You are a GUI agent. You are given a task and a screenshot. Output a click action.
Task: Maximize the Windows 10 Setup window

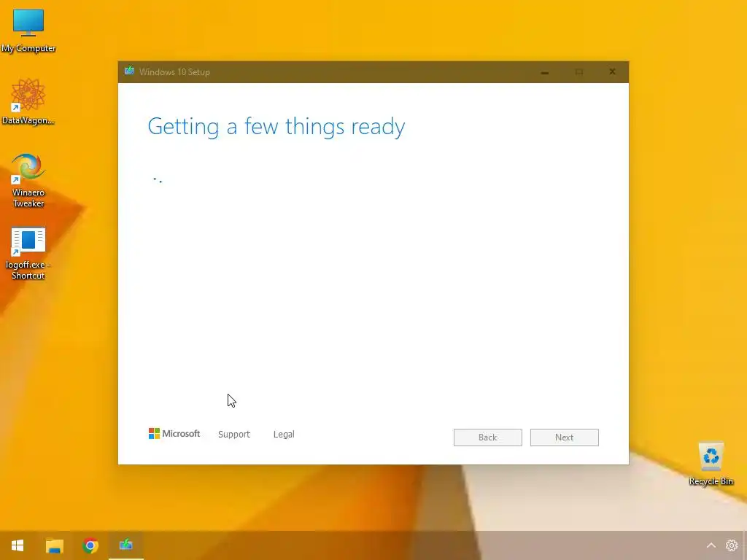pos(578,72)
